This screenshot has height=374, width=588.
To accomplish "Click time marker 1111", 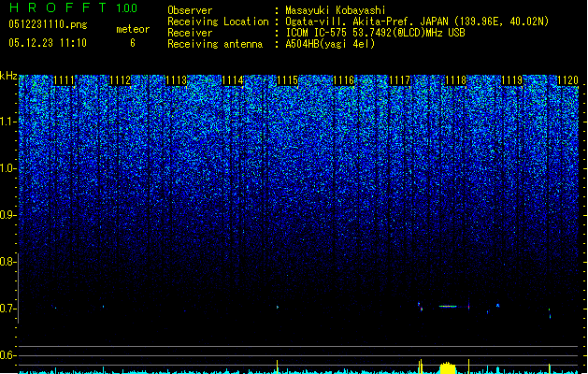I will coord(65,80).
